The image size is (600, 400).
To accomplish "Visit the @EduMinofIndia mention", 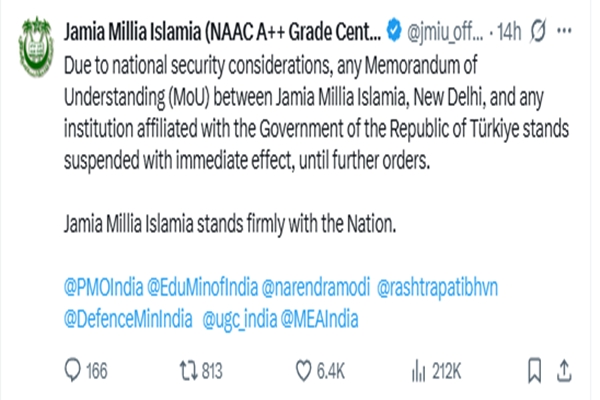I will 202,295.
